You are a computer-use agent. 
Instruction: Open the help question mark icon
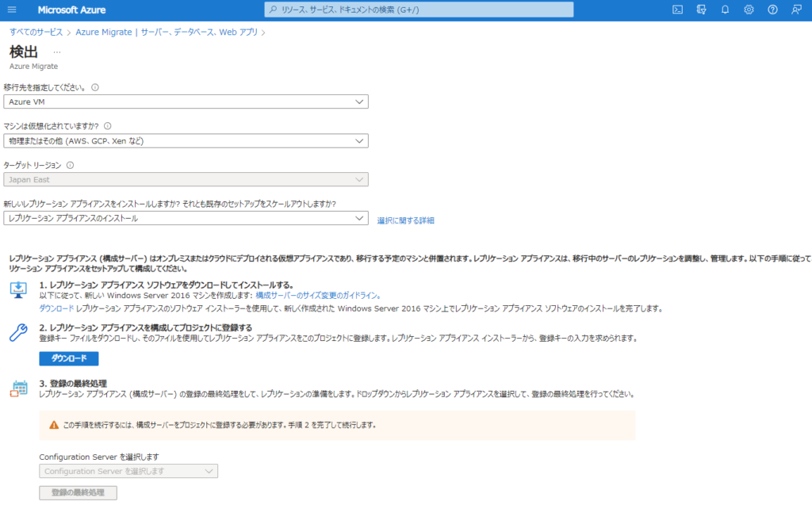click(x=772, y=10)
